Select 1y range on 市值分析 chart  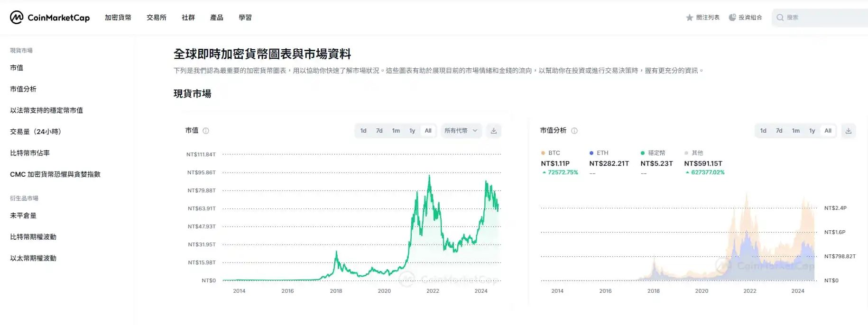tap(812, 131)
